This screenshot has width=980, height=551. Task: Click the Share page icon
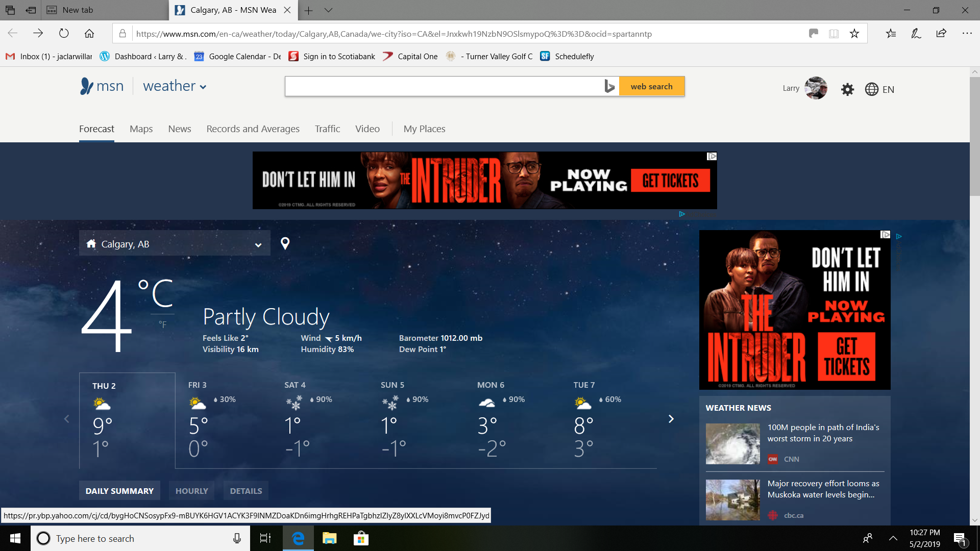(941, 34)
